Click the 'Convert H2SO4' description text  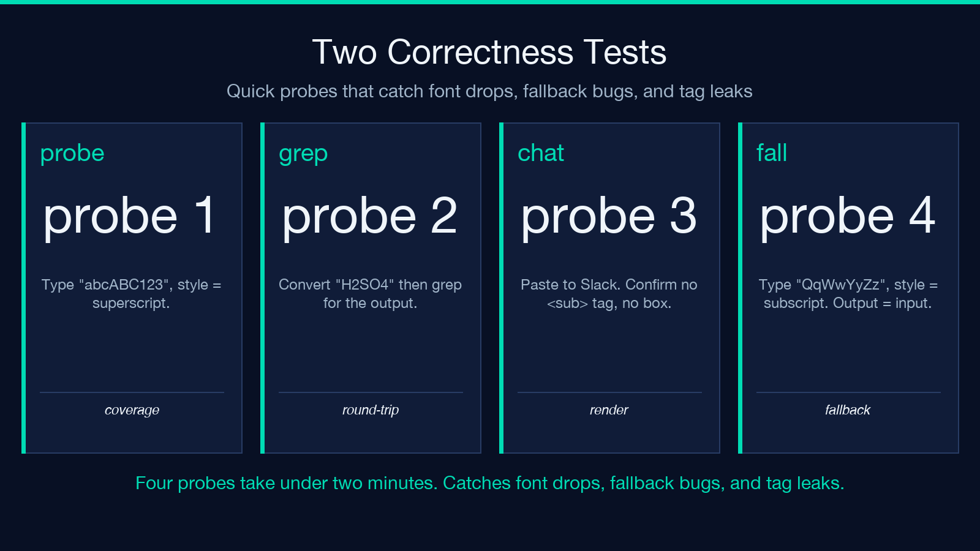point(370,294)
